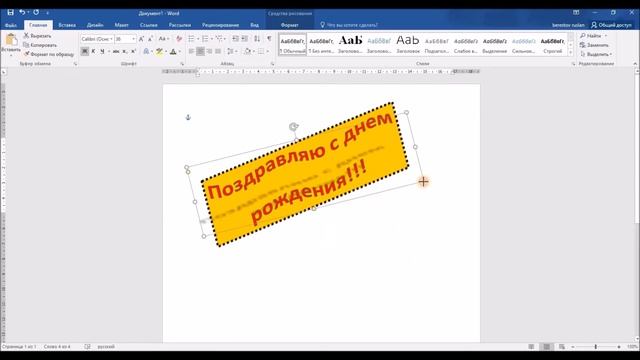This screenshot has width=640, height=360.
Task: Switch to Рецензирование tab
Action: pos(220,25)
